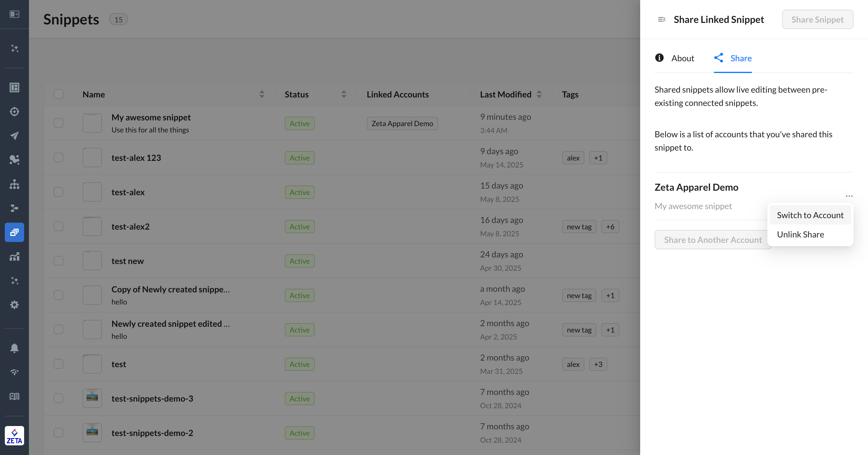Check the box for My awesome snippet
868x455 pixels.
58,123
